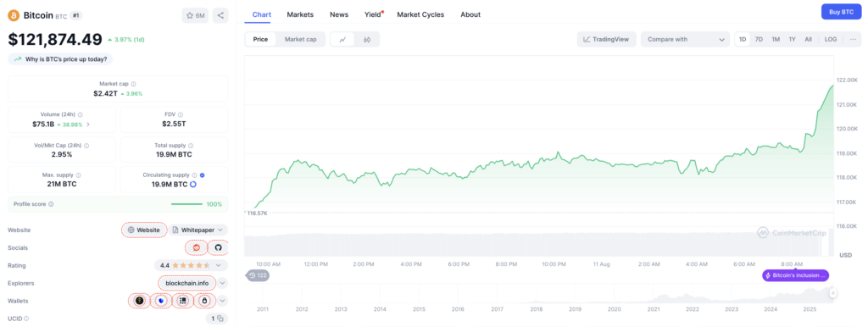The image size is (868, 327).
Task: Click the Buy BTC button
Action: click(841, 12)
